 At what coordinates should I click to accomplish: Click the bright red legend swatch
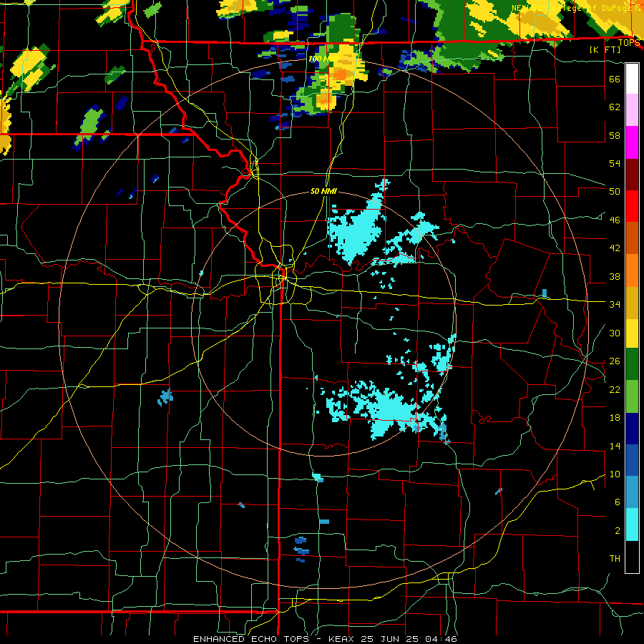click(x=632, y=206)
